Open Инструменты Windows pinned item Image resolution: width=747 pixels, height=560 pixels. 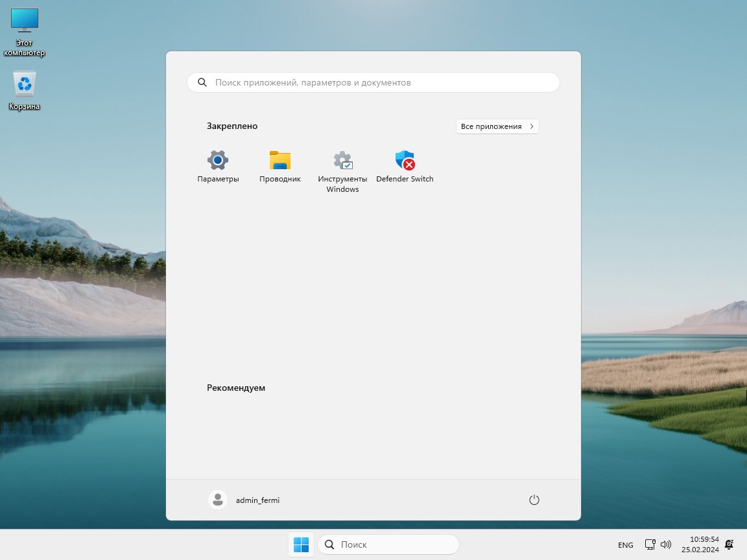(x=342, y=171)
